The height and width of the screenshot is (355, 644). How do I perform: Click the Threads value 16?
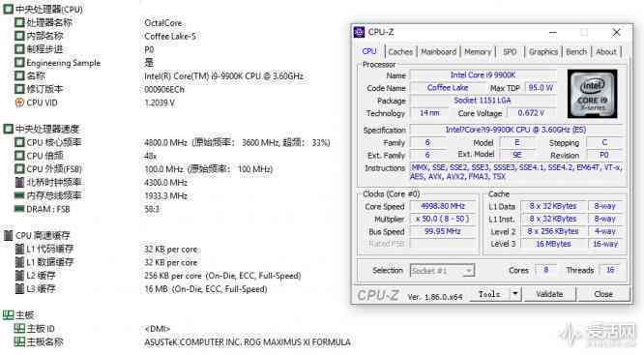pyautogui.click(x=610, y=270)
